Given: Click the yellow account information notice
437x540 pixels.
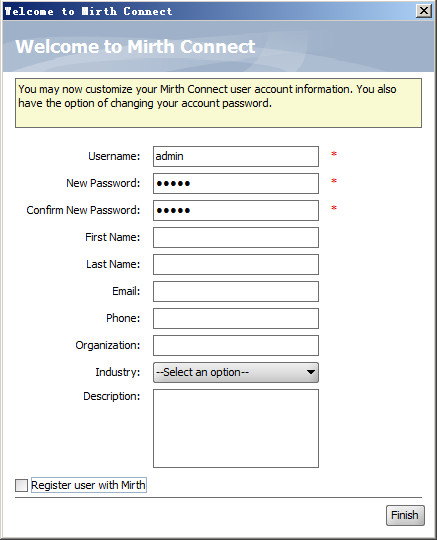Looking at the screenshot, I should [x=218, y=103].
